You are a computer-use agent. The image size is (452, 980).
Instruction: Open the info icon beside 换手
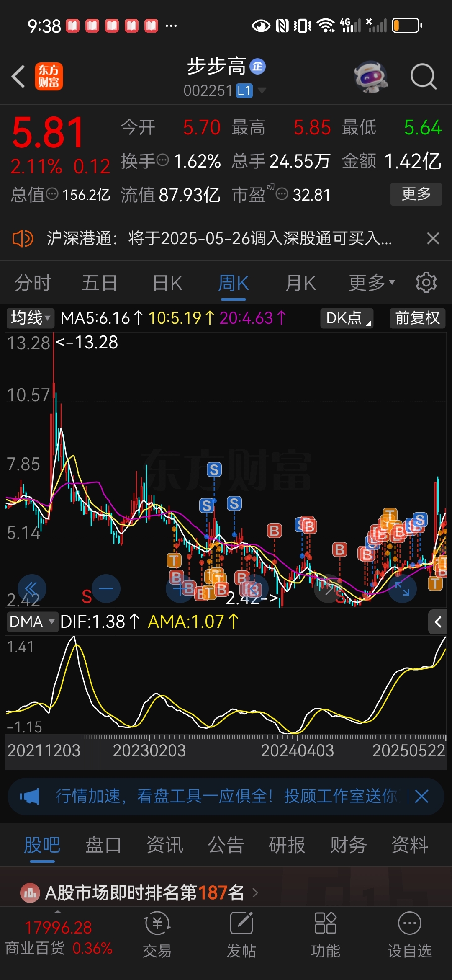pos(162,160)
